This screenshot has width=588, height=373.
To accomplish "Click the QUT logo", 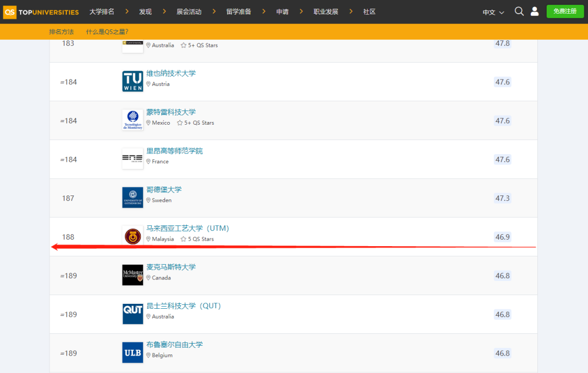I will [133, 314].
